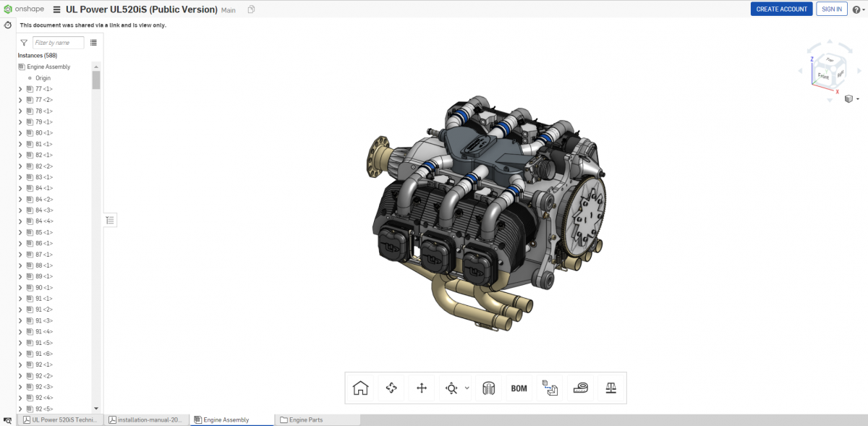The height and width of the screenshot is (426, 868).
Task: Select instance 84 <4>
Action: (x=44, y=221)
